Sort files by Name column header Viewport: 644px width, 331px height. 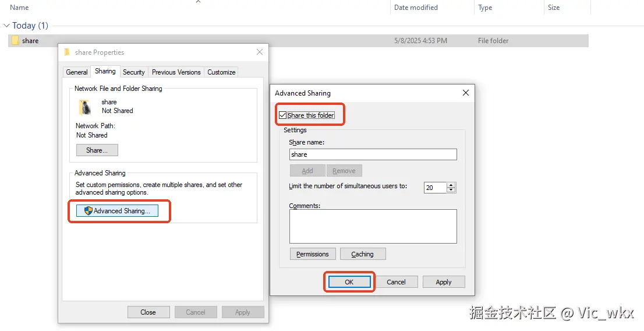[x=20, y=8]
